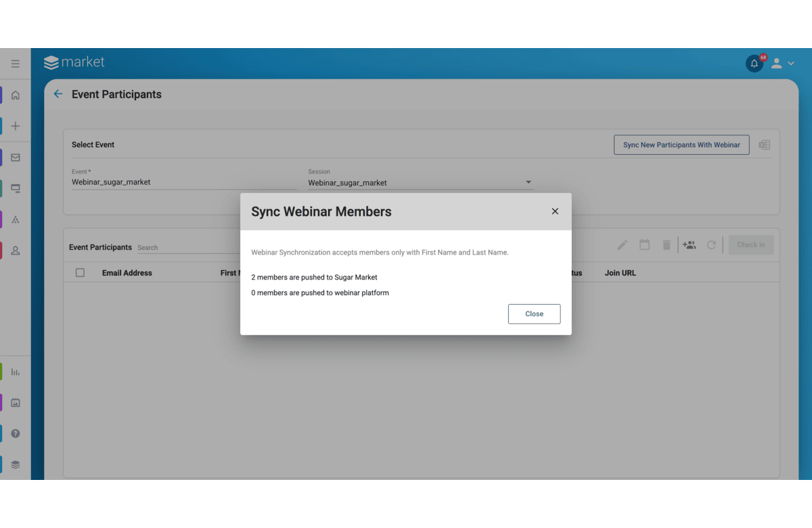The width and height of the screenshot is (812, 528).
Task: Open the help question mark icon
Action: 16,433
